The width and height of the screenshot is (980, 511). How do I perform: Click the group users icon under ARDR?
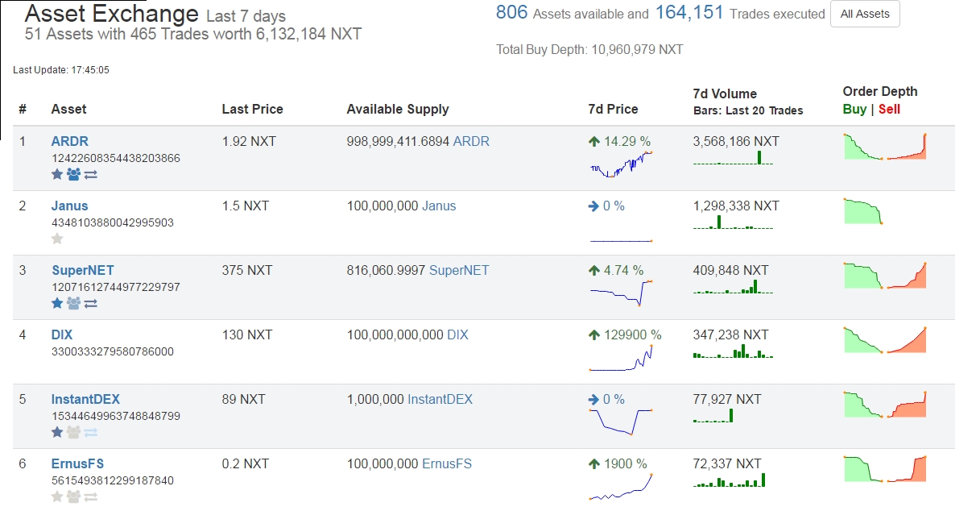73,174
